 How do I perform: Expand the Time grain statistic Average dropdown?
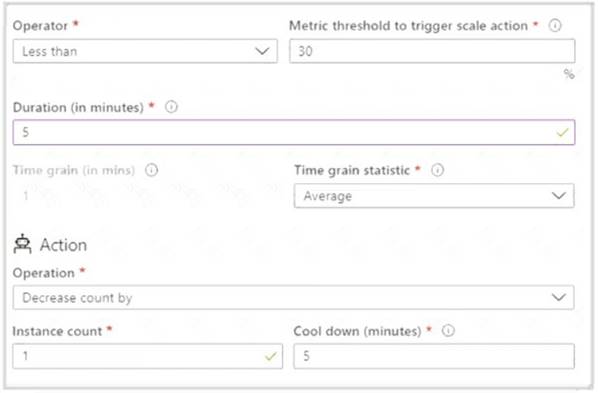click(434, 196)
